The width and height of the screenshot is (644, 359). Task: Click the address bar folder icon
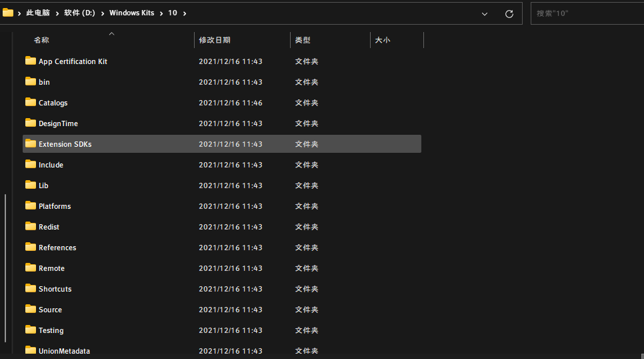(x=8, y=13)
